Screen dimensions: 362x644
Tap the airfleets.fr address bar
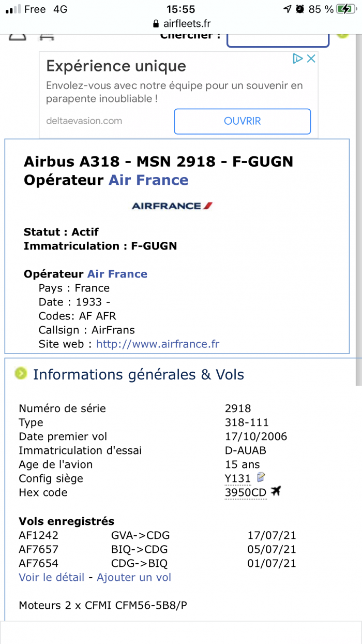(181, 24)
